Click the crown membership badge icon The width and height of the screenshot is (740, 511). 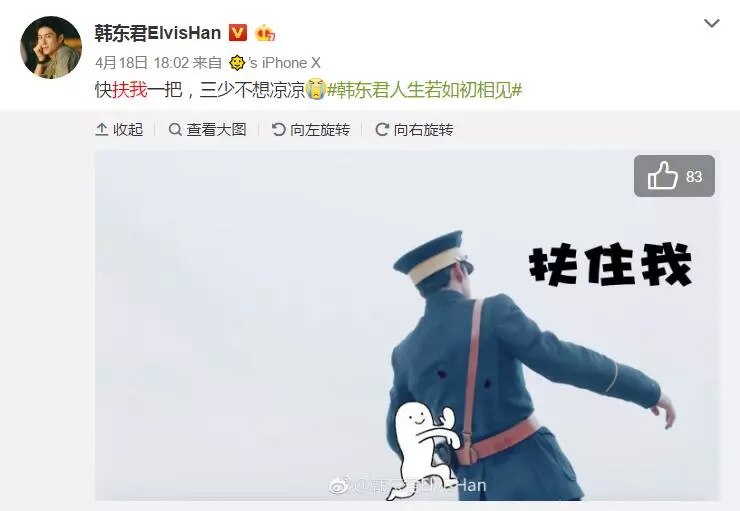[x=265, y=33]
